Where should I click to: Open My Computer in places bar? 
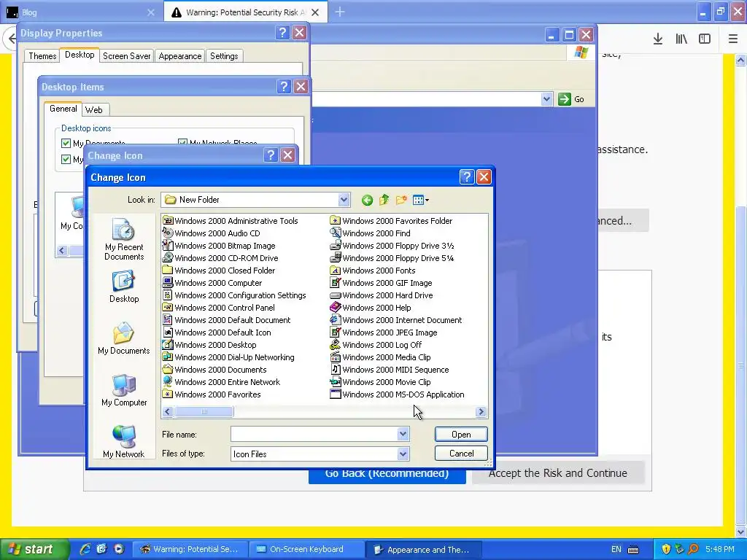[124, 391]
